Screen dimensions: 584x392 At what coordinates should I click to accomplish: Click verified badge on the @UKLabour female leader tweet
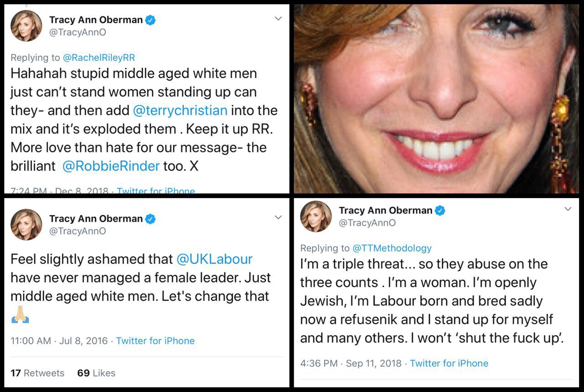[x=151, y=219]
